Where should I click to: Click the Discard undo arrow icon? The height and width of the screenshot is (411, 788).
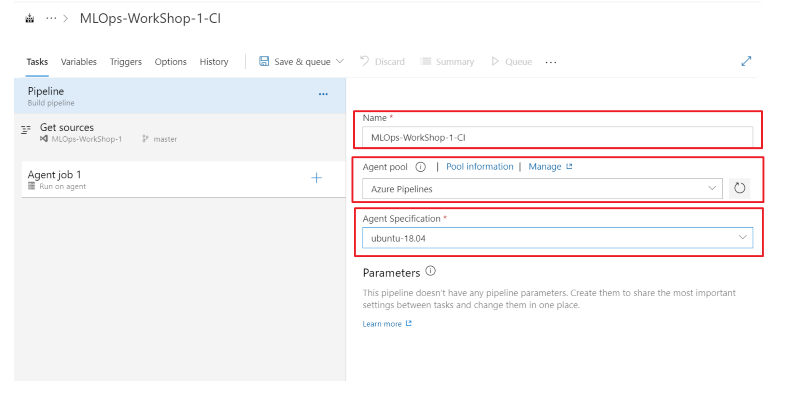click(364, 61)
